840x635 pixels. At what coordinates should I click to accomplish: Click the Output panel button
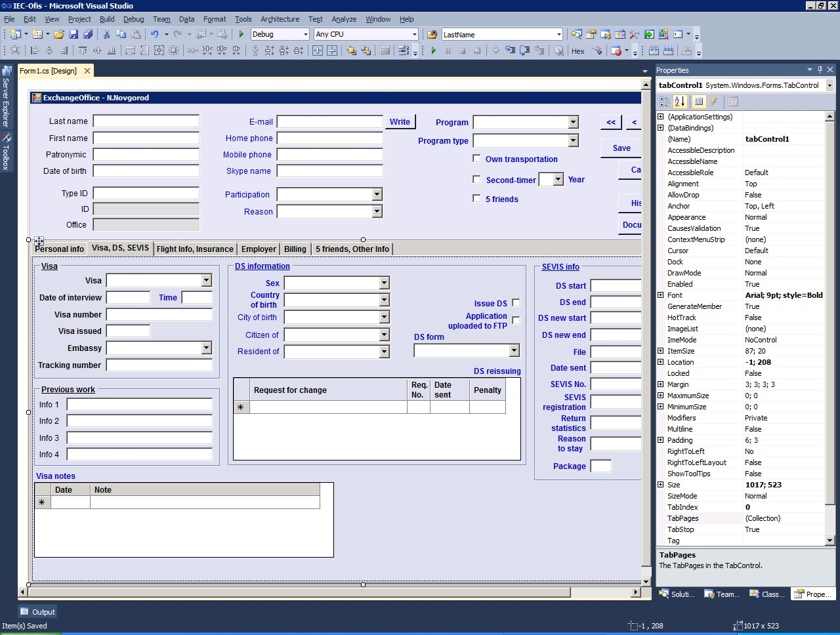coord(37,612)
